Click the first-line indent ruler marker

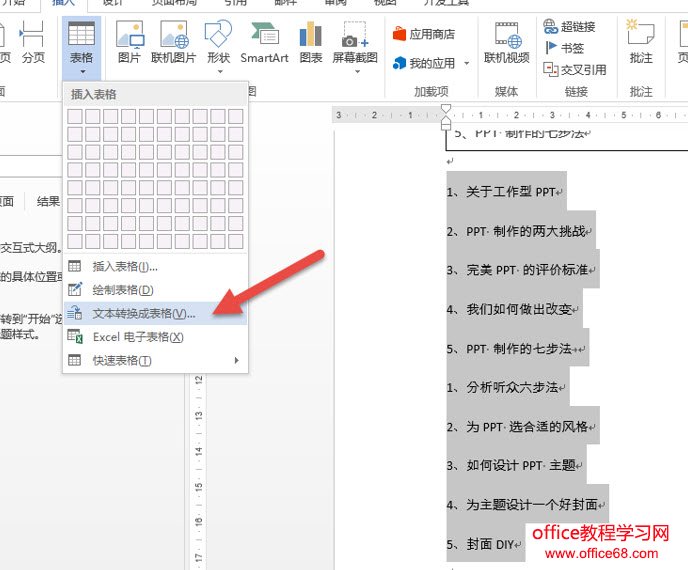tap(446, 109)
